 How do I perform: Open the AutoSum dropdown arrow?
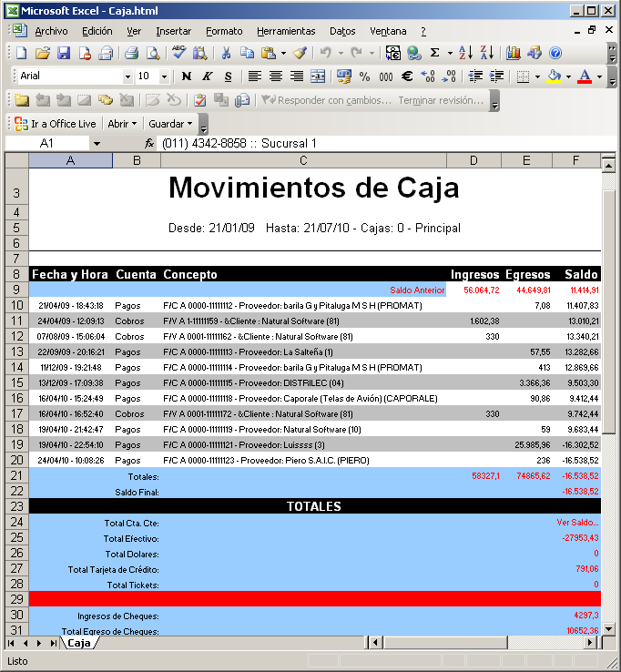click(450, 53)
